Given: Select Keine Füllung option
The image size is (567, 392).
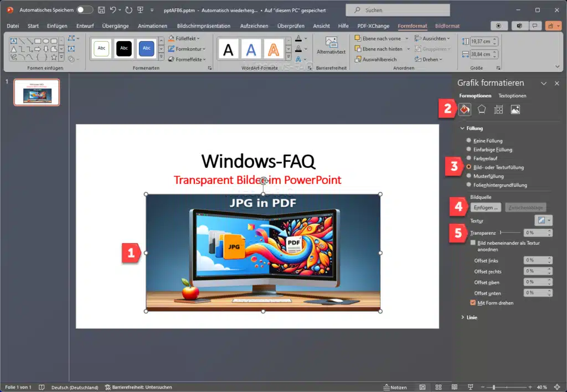Looking at the screenshot, I should click(468, 140).
